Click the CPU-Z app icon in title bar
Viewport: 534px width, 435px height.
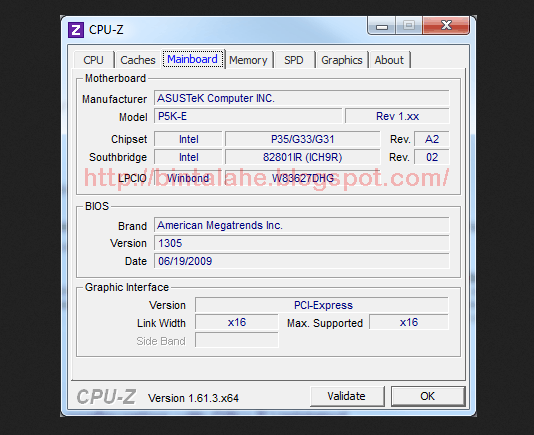click(76, 30)
